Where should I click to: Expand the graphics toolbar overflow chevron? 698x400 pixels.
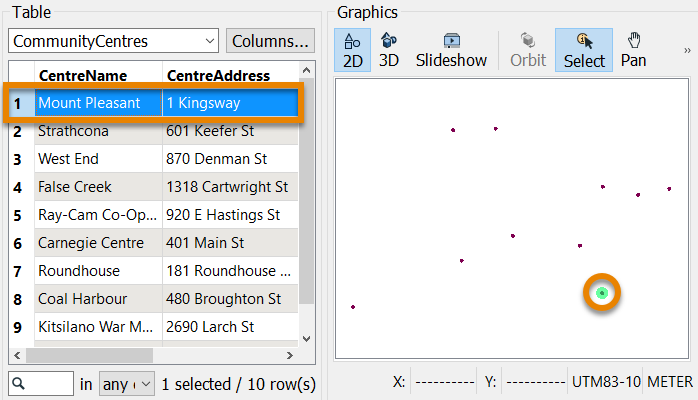(687, 51)
